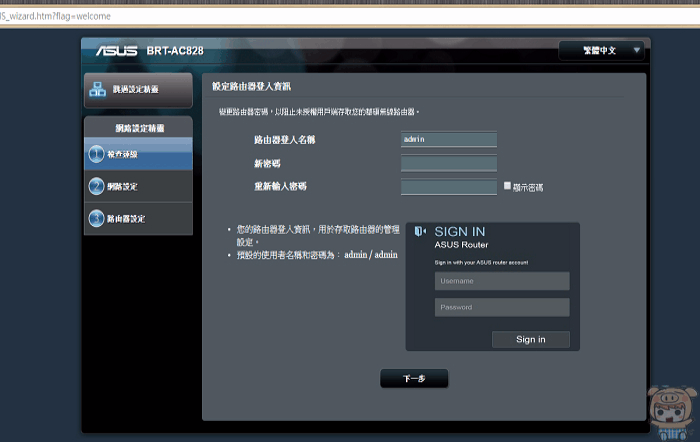700x442 pixels.
Task: Focus the 新密碼 input field
Action: [449, 163]
